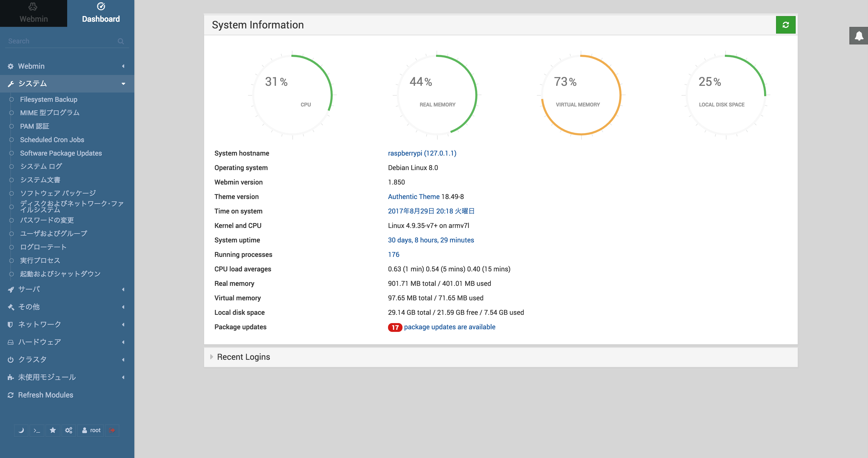Open theme configuration gears icon
Viewport: 868px width, 458px height.
point(69,430)
